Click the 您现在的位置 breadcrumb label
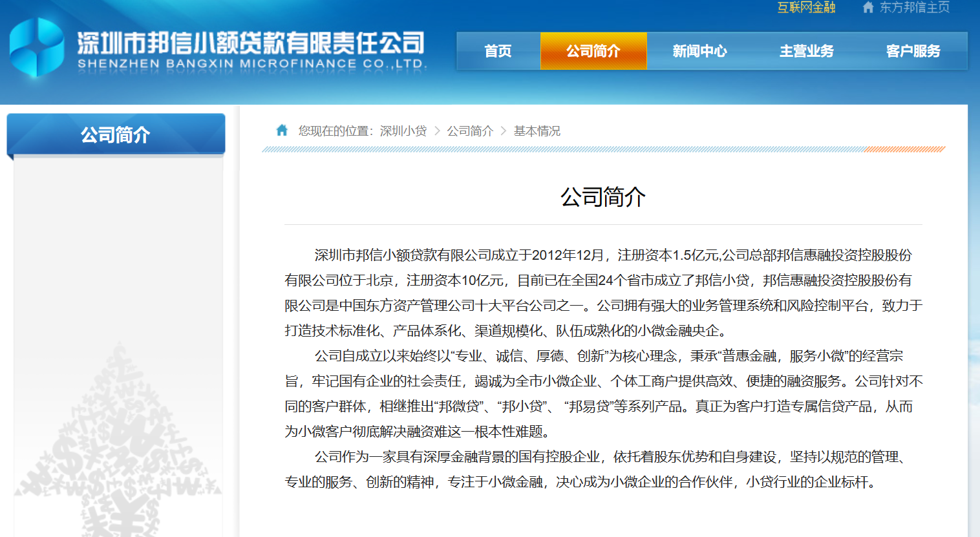The image size is (980, 537). click(x=336, y=131)
